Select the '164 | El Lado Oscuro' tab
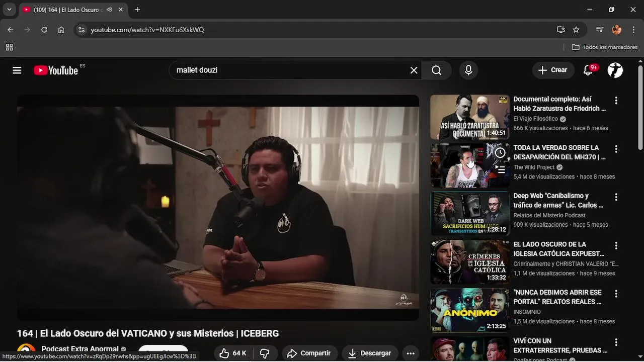 coord(73,10)
